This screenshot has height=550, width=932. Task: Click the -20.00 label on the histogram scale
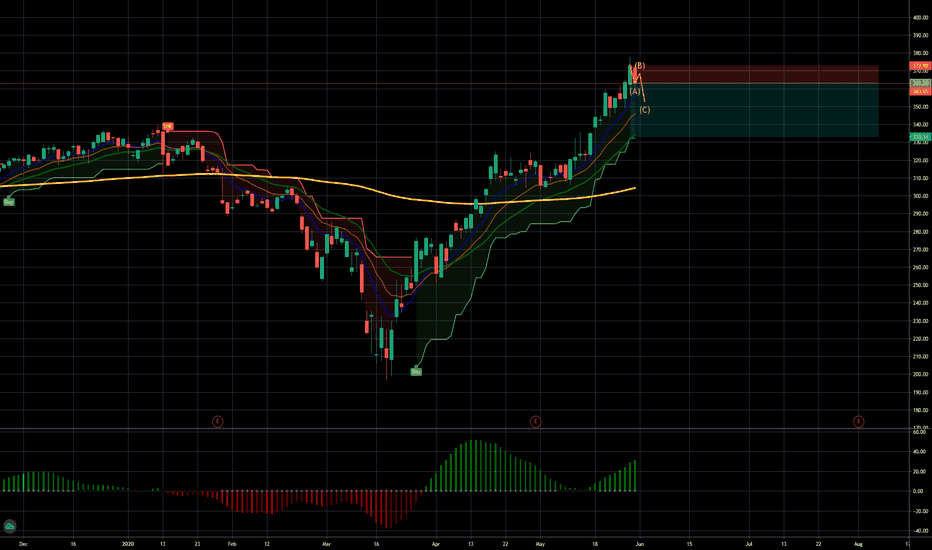pos(920,511)
